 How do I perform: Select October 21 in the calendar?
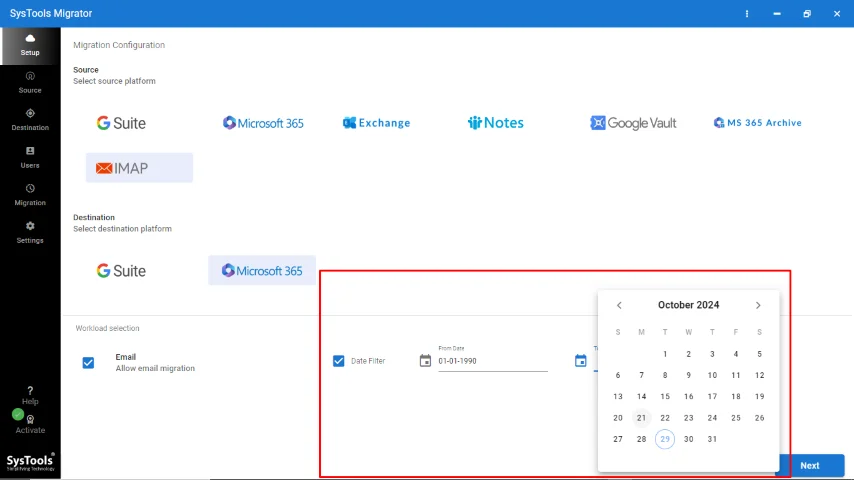[642, 418]
